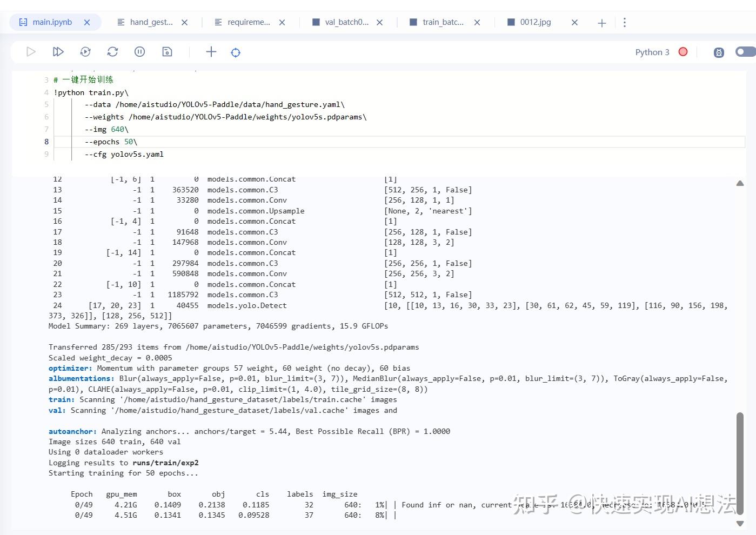Switch to the hand_gest... tab
Screen dimensions: 756x535
coord(151,22)
